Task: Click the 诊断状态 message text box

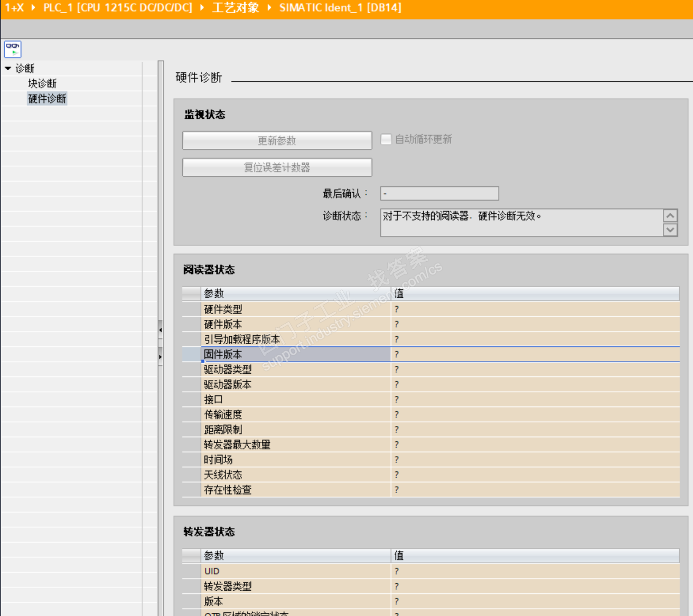Action: (521, 223)
